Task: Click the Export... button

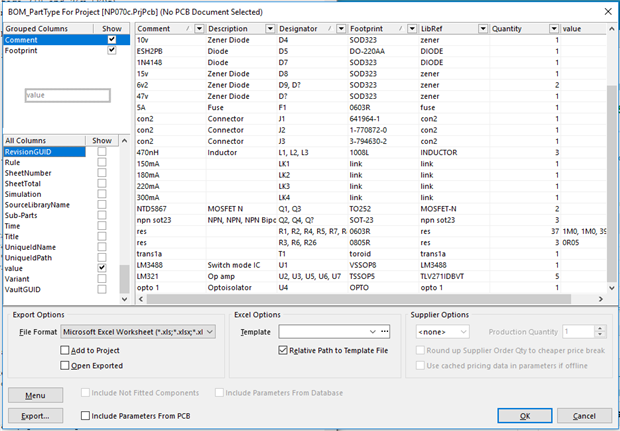Action: (35, 414)
